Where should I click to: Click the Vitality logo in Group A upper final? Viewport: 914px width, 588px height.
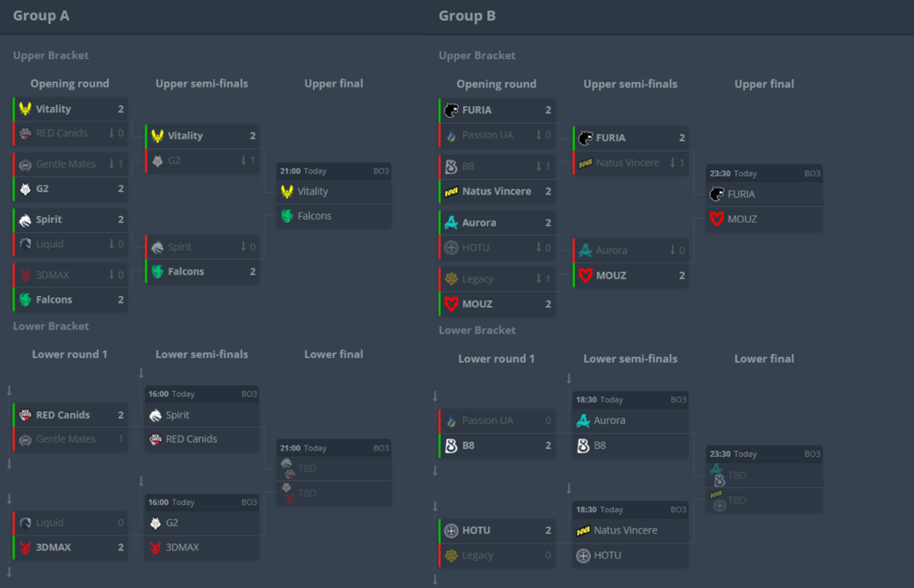(x=287, y=191)
